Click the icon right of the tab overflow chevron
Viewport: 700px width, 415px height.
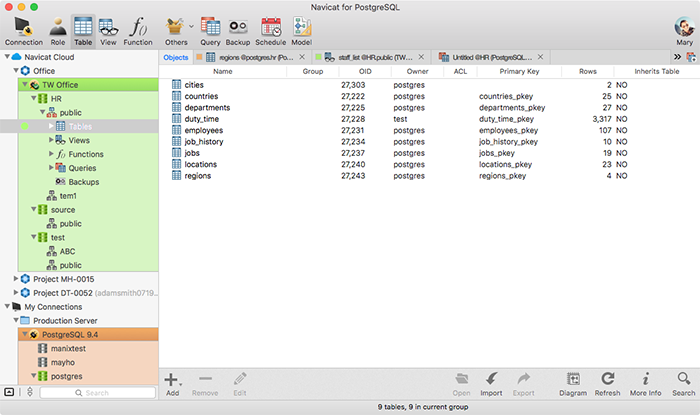(x=691, y=57)
